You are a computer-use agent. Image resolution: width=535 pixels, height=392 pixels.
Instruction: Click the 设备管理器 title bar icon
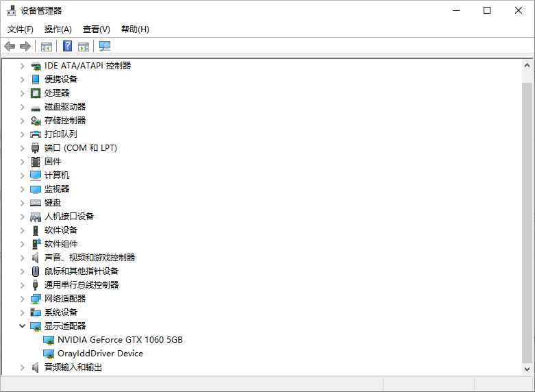11,10
